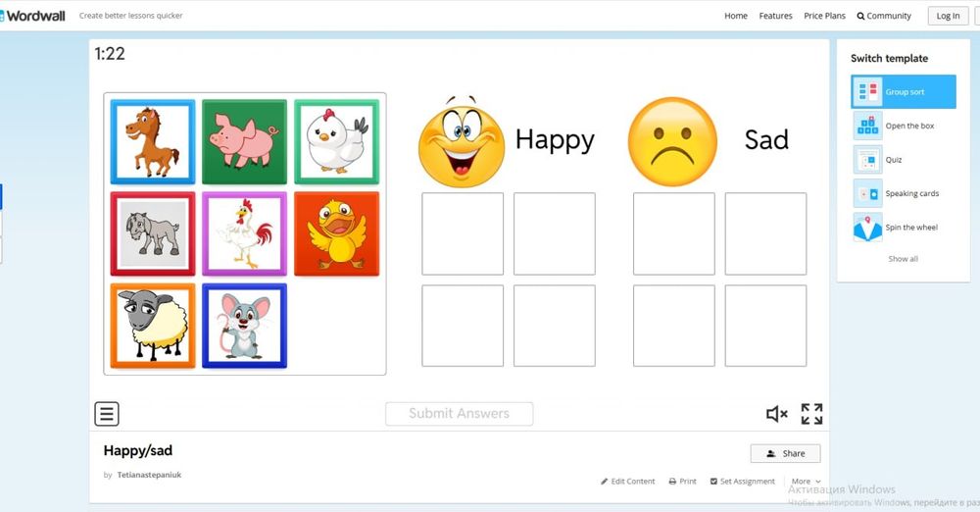The height and width of the screenshot is (512, 980).
Task: Click the Wordwall logo
Action: coord(32,16)
